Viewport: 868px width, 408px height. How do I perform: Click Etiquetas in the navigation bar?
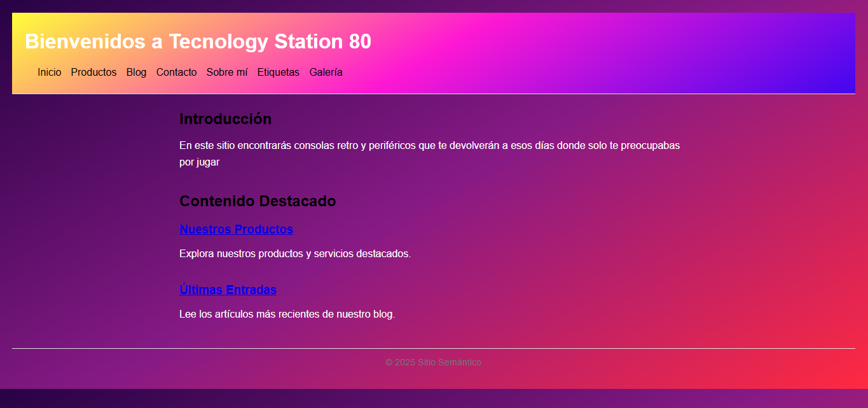coord(278,73)
